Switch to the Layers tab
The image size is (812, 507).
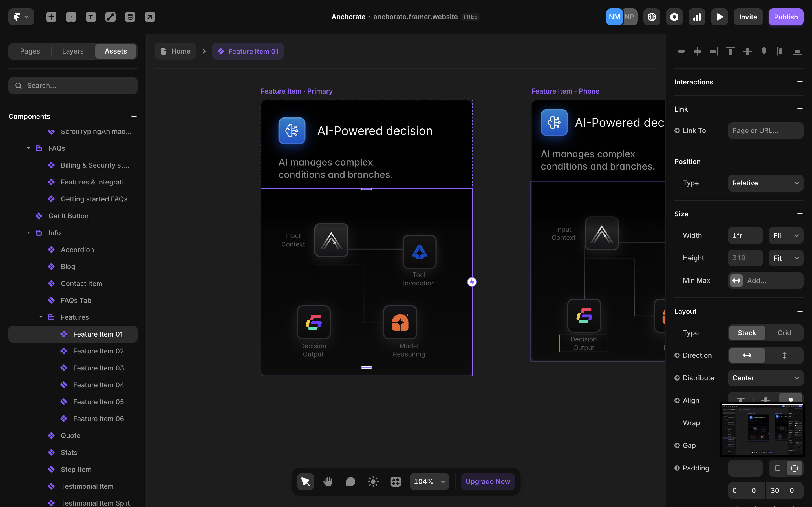click(73, 51)
